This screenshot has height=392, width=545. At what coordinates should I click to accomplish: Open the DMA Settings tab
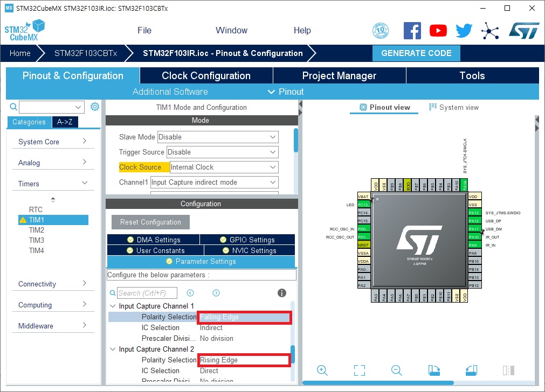click(x=153, y=240)
